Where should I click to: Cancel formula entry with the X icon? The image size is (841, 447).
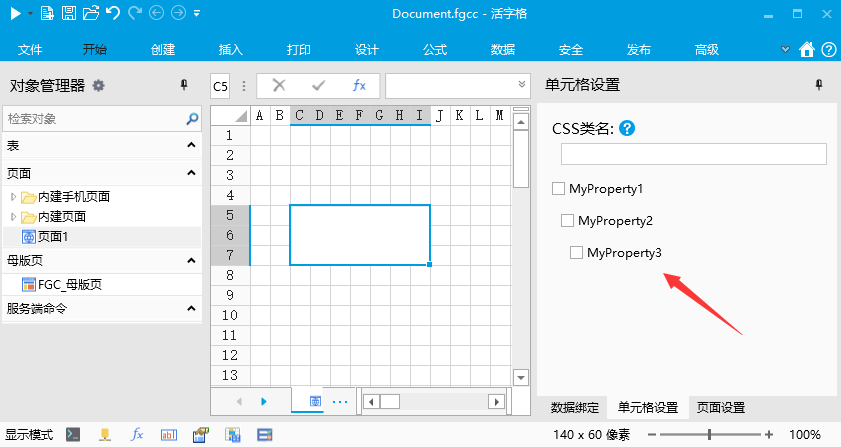pos(279,85)
